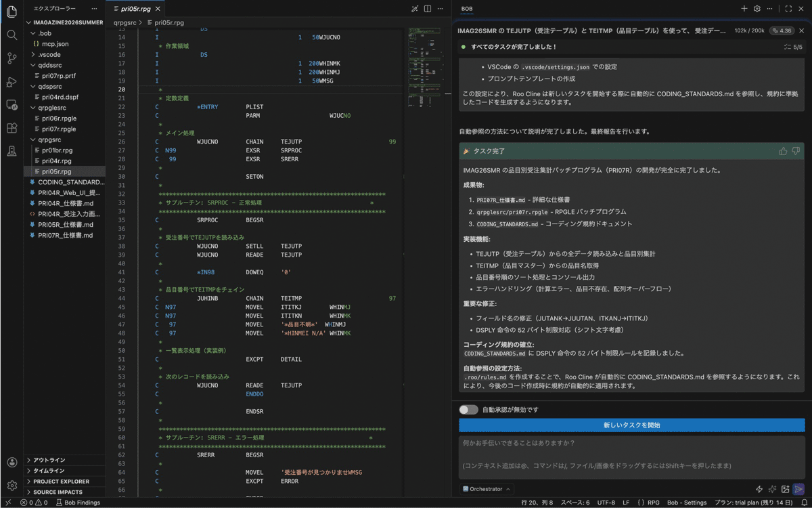Expand the アウトライン section
Image resolution: width=812 pixels, height=508 pixels.
coord(64,460)
